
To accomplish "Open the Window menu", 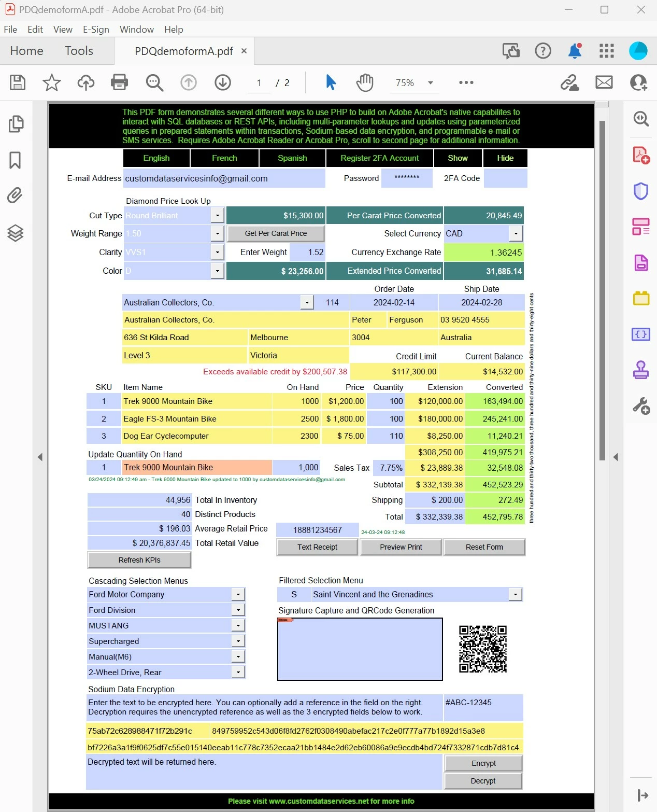I will pyautogui.click(x=137, y=30).
